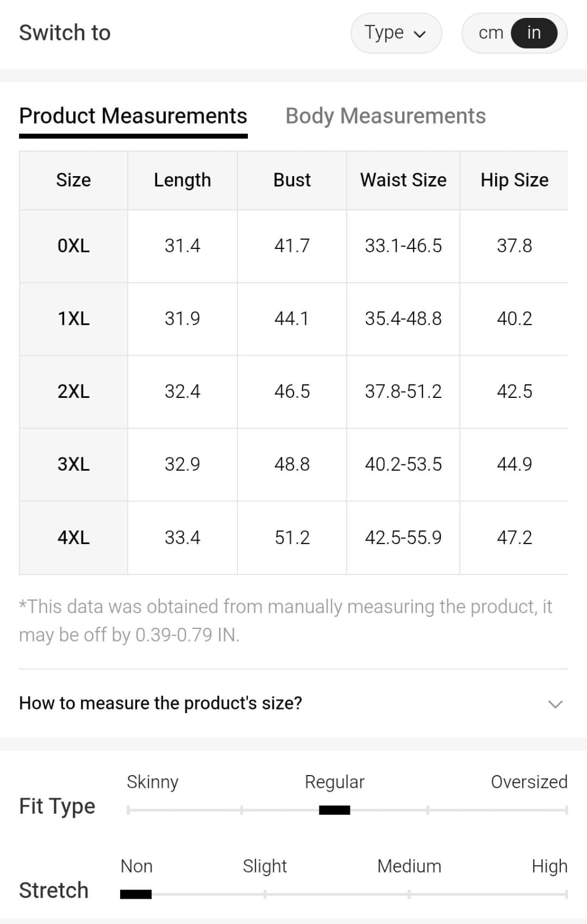This screenshot has width=587, height=924.
Task: Click the 2XL size label
Action: tap(73, 392)
